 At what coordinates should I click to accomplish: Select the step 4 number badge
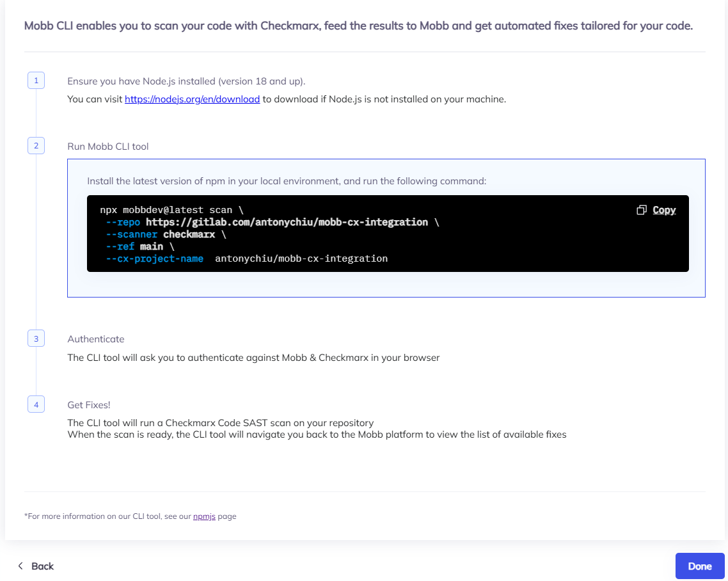36,404
